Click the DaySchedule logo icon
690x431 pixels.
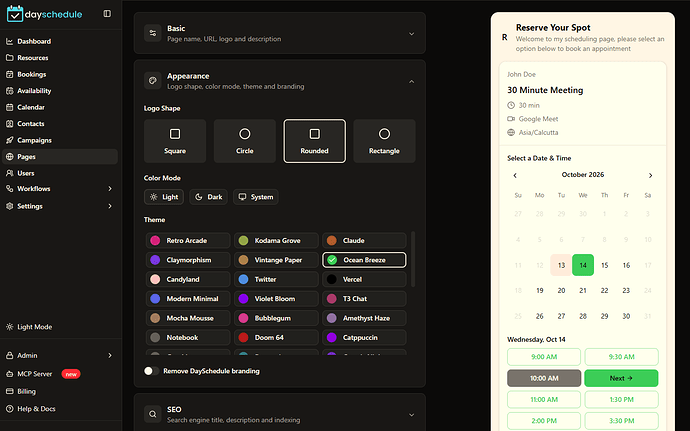(x=15, y=14)
